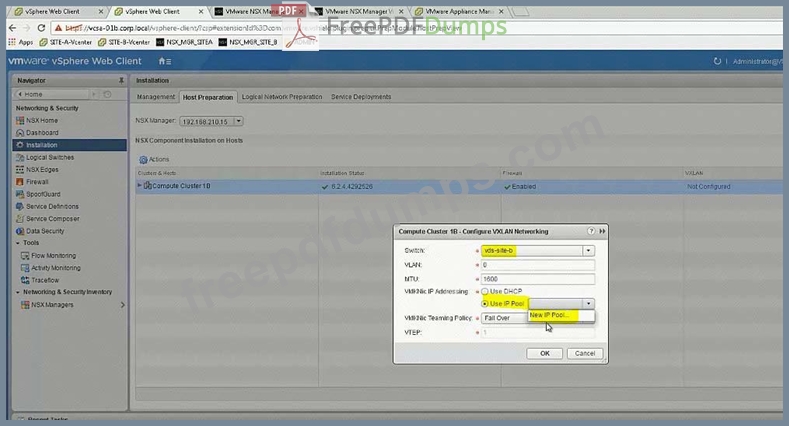Viewport: 789px width, 426px height.
Task: Open NSX_MGR_SITEA bookmark
Action: [x=185, y=42]
